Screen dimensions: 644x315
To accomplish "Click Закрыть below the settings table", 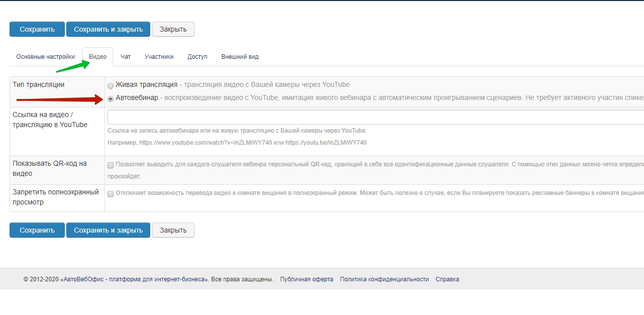I will (x=173, y=230).
